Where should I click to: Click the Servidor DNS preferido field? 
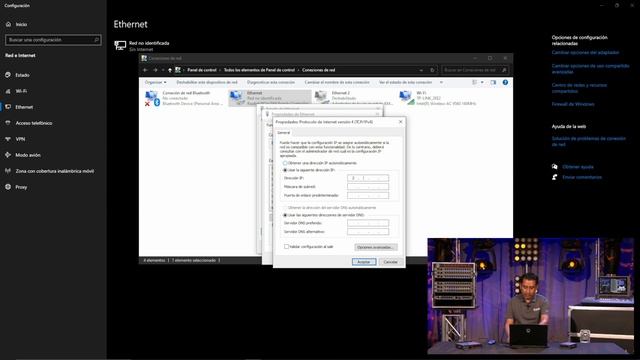tap(368, 223)
